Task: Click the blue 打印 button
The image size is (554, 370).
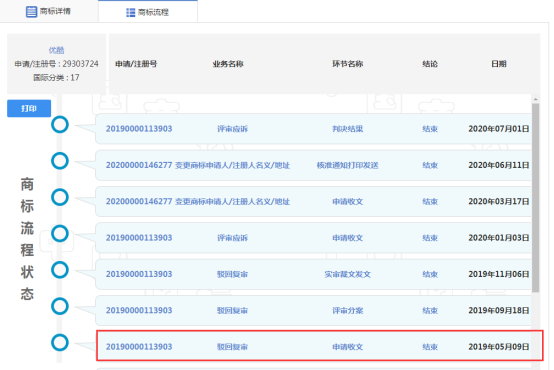Action: pyautogui.click(x=29, y=108)
